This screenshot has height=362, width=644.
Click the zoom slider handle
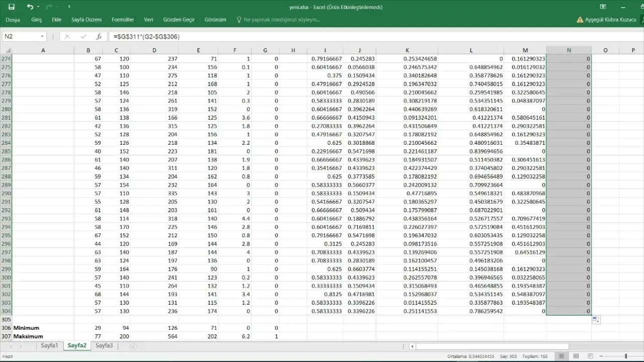coord(626,356)
